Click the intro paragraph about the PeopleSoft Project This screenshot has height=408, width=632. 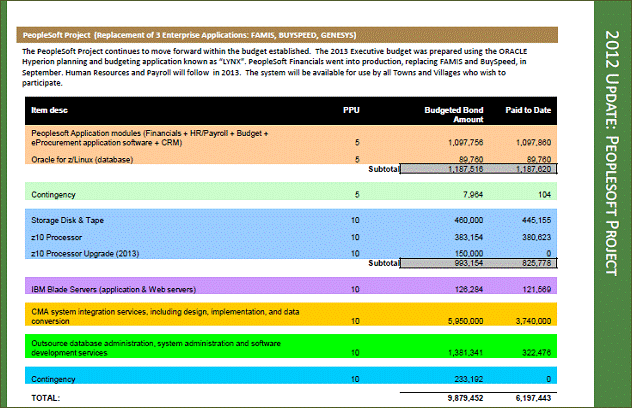point(274,67)
